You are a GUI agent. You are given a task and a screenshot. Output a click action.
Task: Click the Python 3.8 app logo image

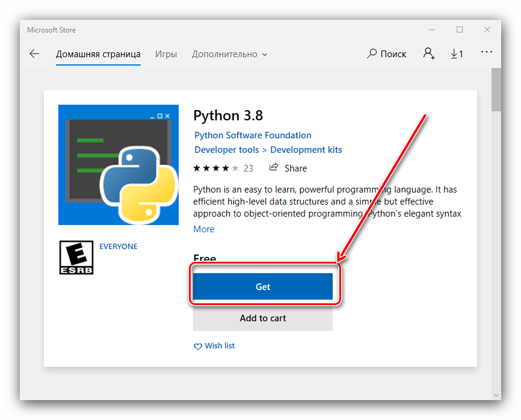click(119, 165)
